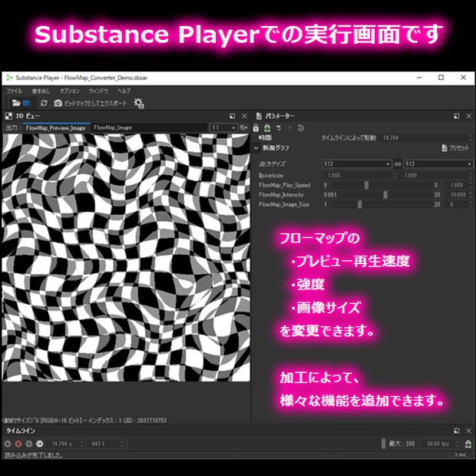Open the プリセット presets button
Image resolution: width=476 pixels, height=476 pixels.
click(455, 148)
